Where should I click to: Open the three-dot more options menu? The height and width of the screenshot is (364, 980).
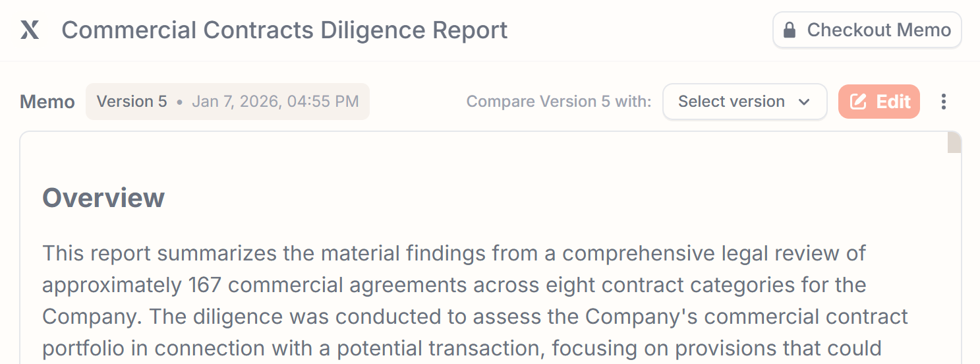[944, 102]
